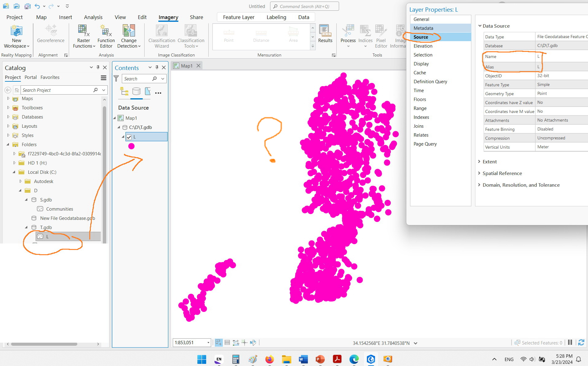588x366 pixels.
Task: Enable the map grid view toggle
Action: point(227,342)
